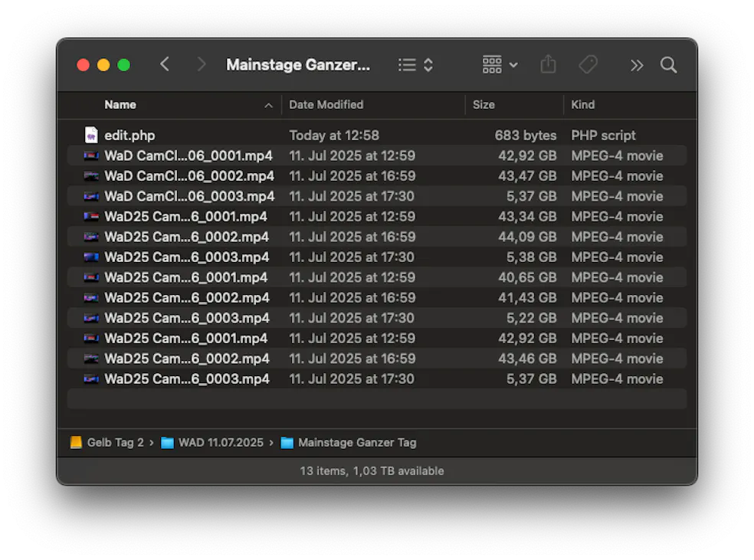Zoom the window with the green button
The image size is (754, 560).
[x=123, y=65]
